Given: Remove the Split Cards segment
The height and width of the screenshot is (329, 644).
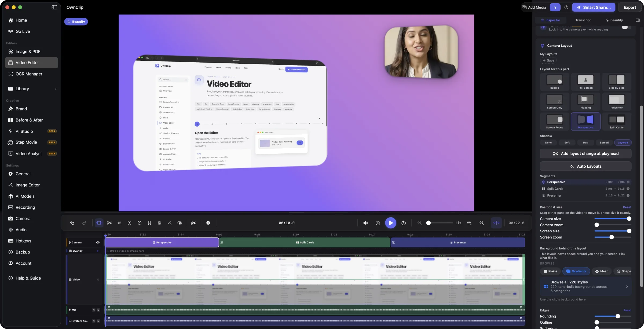Looking at the screenshot, I should [x=628, y=189].
